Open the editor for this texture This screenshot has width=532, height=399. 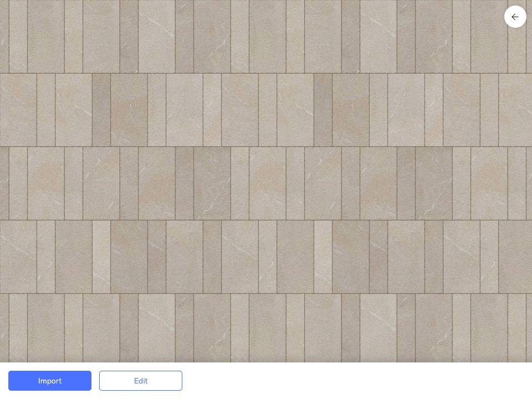[x=141, y=381]
